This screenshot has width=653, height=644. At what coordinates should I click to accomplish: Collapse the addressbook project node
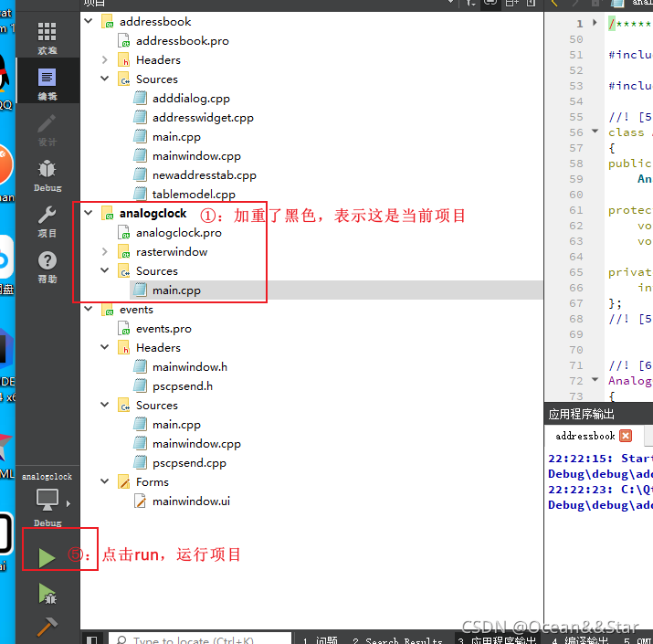coord(89,21)
